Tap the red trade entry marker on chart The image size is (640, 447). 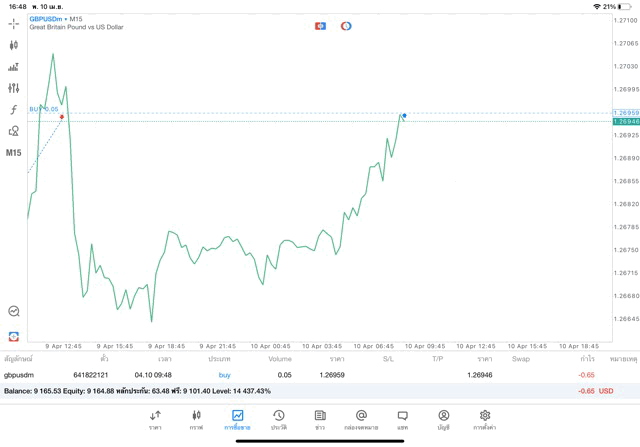[x=62, y=117]
